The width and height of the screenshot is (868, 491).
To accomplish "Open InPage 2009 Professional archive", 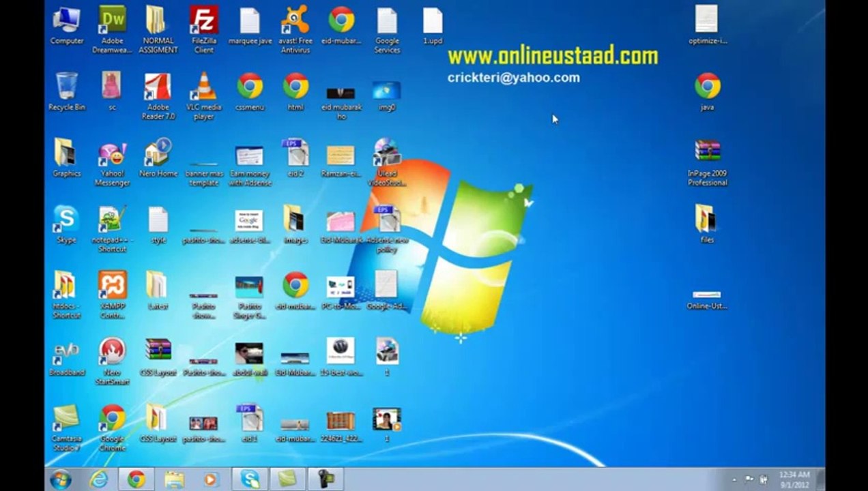I will tap(707, 162).
